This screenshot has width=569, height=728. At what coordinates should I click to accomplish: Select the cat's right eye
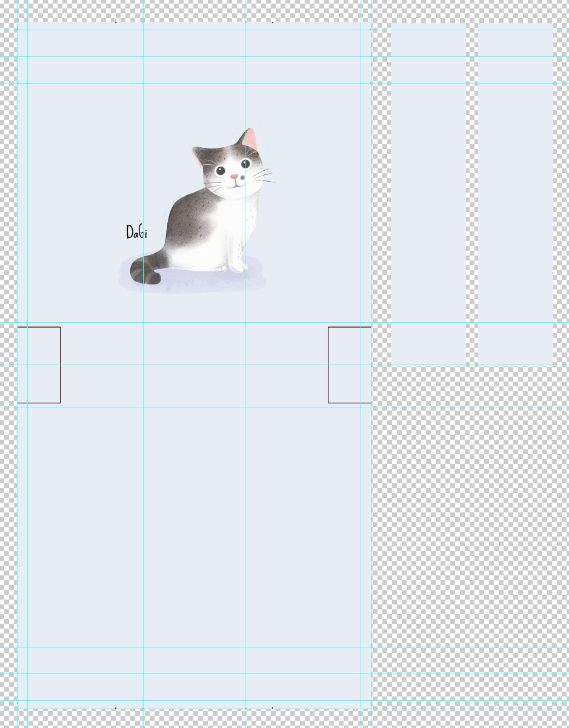tap(246, 164)
